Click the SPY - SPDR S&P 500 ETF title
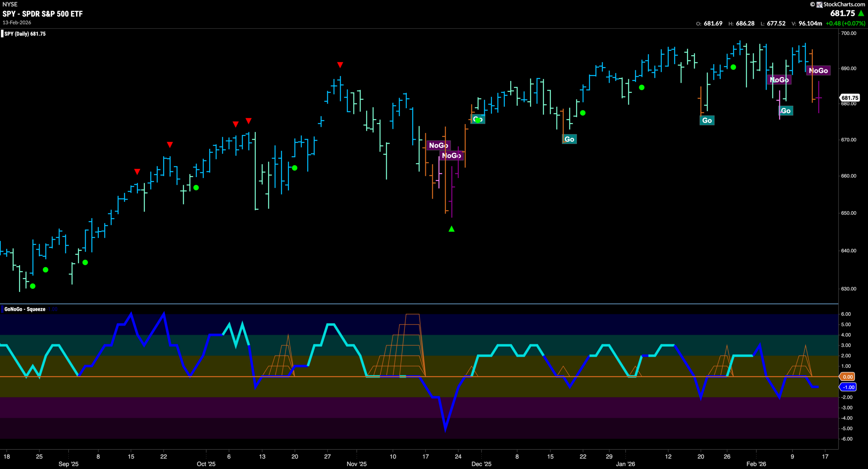 click(43, 14)
